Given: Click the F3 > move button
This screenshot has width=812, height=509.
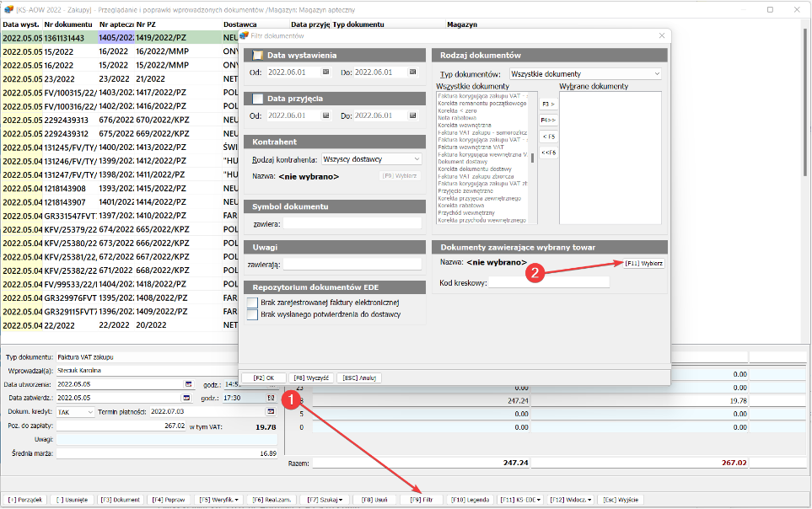Looking at the screenshot, I should click(x=548, y=104).
